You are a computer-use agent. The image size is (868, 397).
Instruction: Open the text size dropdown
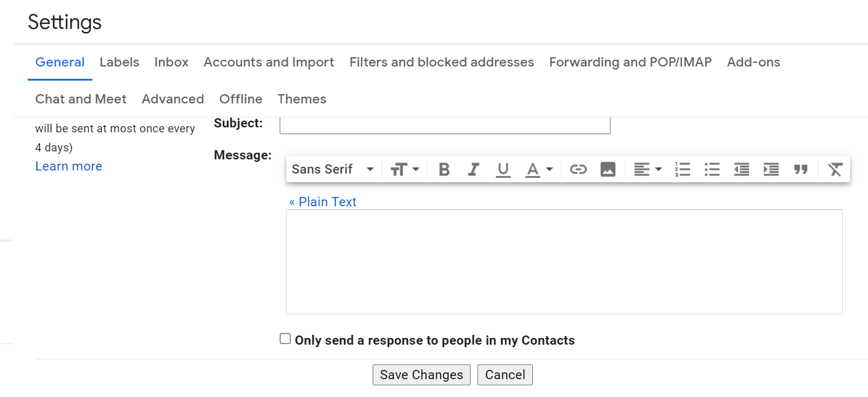tap(405, 169)
